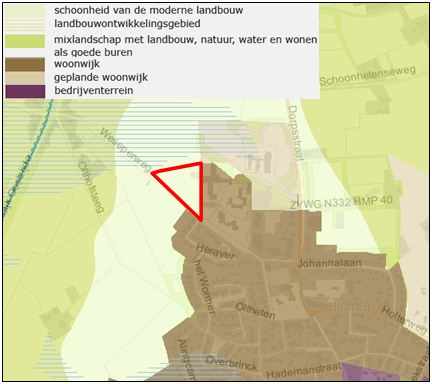Viewport: 432px width, 384px height.
Task: Click legend label 'geplande woonwijk'
Action: coord(101,78)
